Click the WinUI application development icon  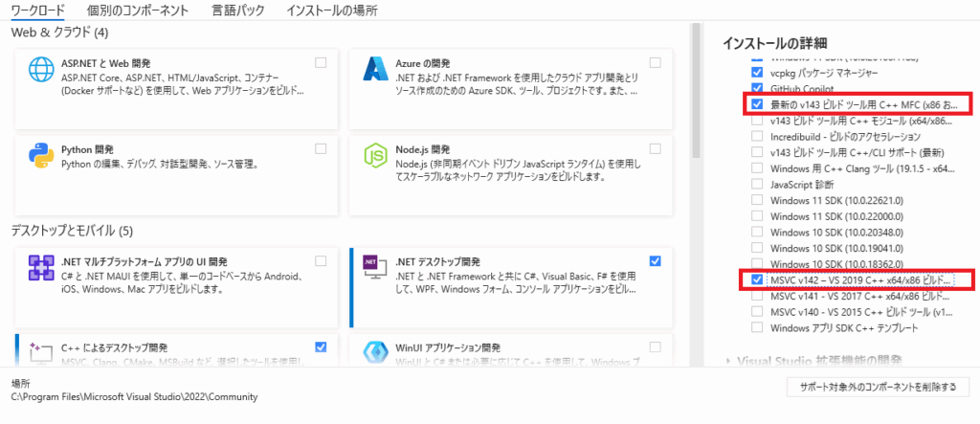[375, 355]
